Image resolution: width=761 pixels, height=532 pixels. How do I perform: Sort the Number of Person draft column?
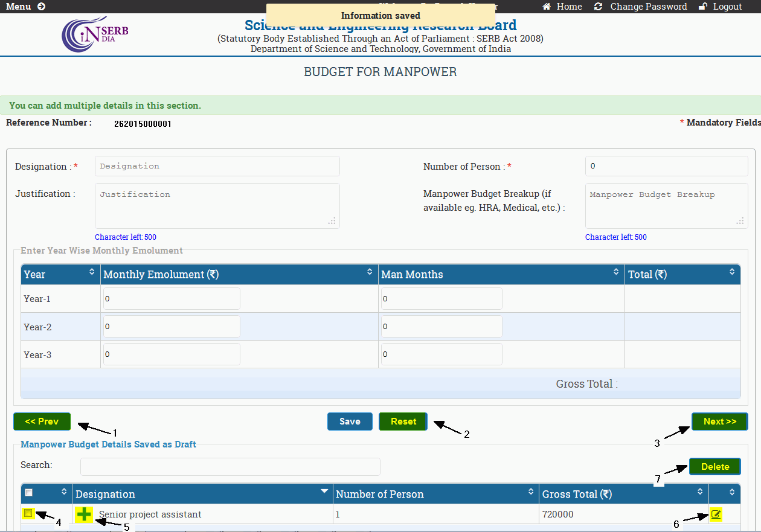pyautogui.click(x=531, y=492)
